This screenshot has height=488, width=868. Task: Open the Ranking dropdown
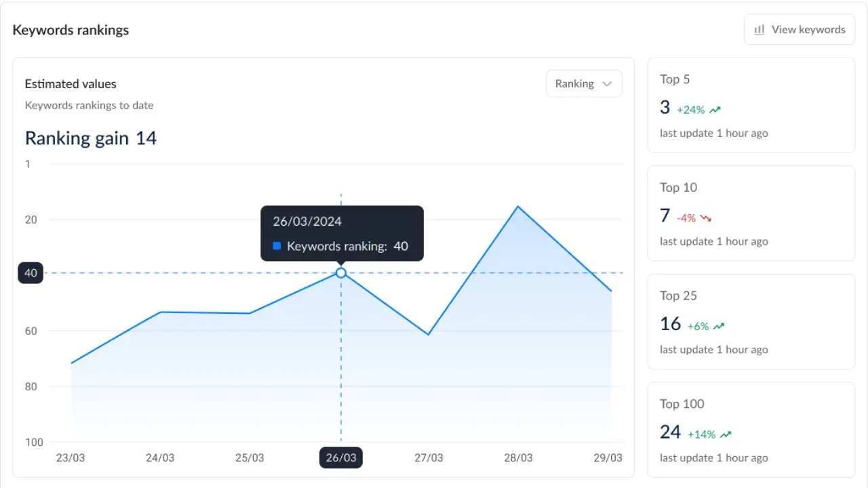click(583, 83)
